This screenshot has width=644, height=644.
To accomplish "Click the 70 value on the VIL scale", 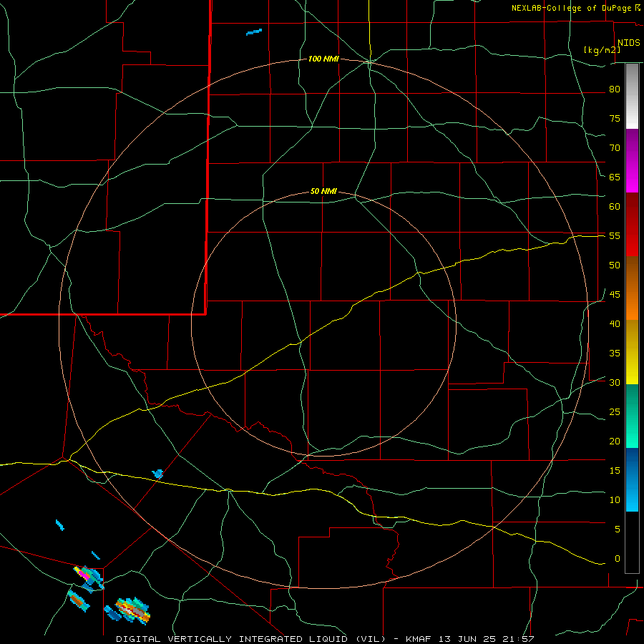I will (615, 148).
